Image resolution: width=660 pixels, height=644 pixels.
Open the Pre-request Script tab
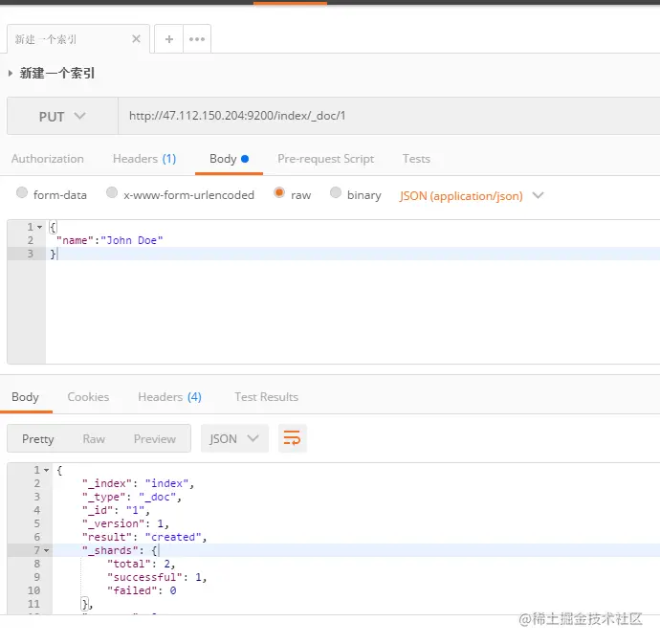(326, 159)
